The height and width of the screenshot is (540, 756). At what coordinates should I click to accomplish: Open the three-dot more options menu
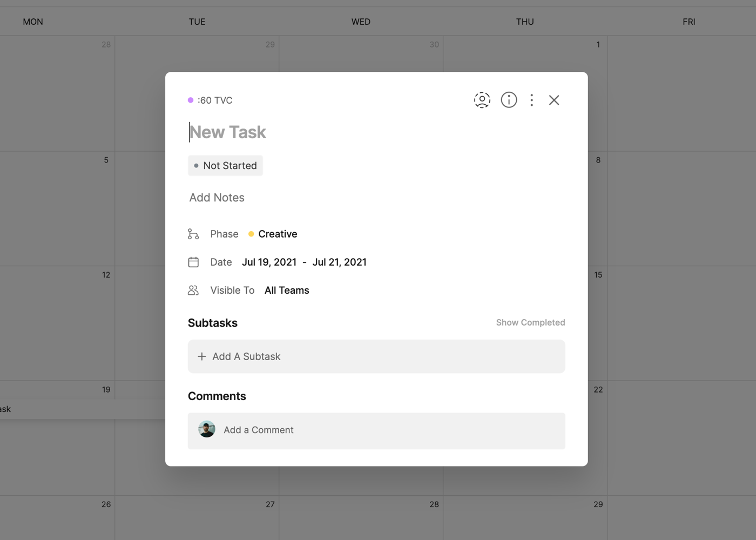[532, 100]
